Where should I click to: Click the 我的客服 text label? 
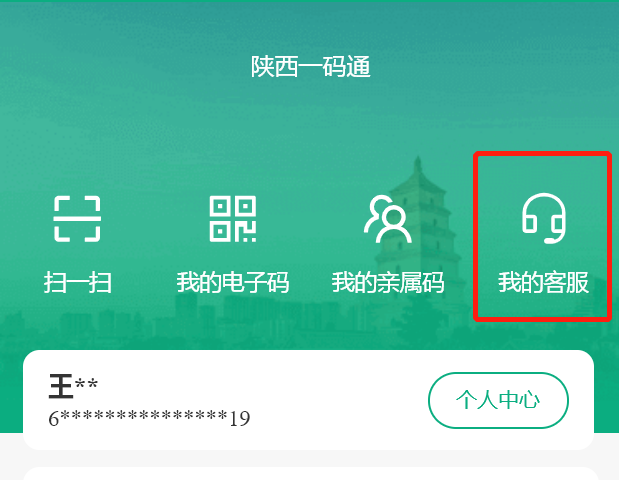click(x=543, y=282)
